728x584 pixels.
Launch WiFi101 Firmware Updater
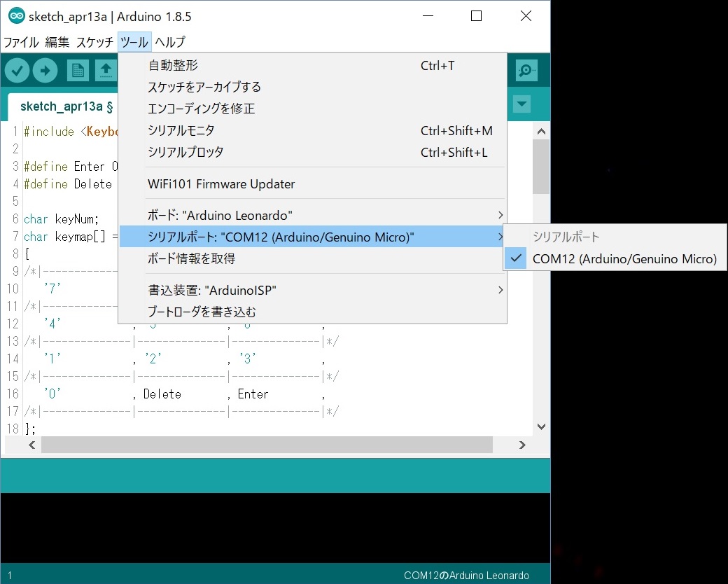pos(312,184)
